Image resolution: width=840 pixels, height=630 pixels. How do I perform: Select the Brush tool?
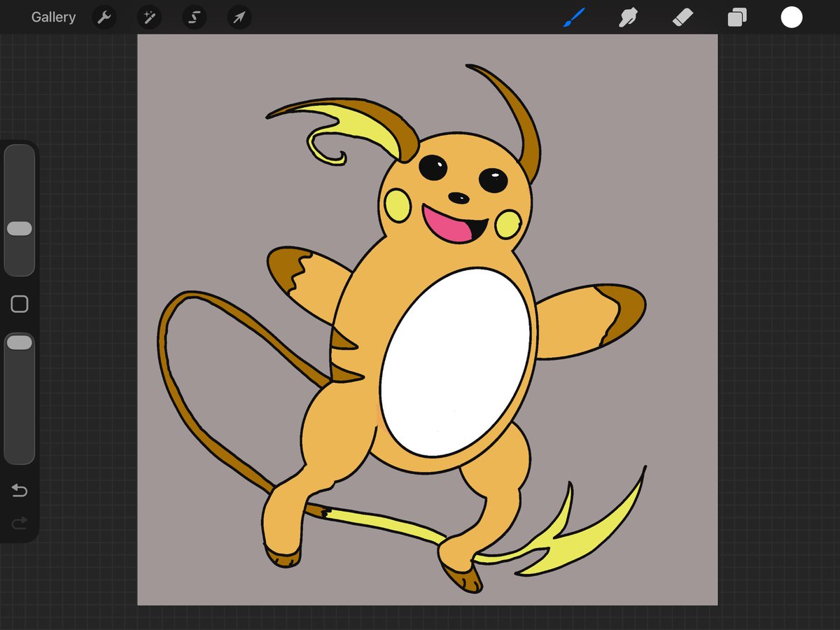(x=574, y=17)
